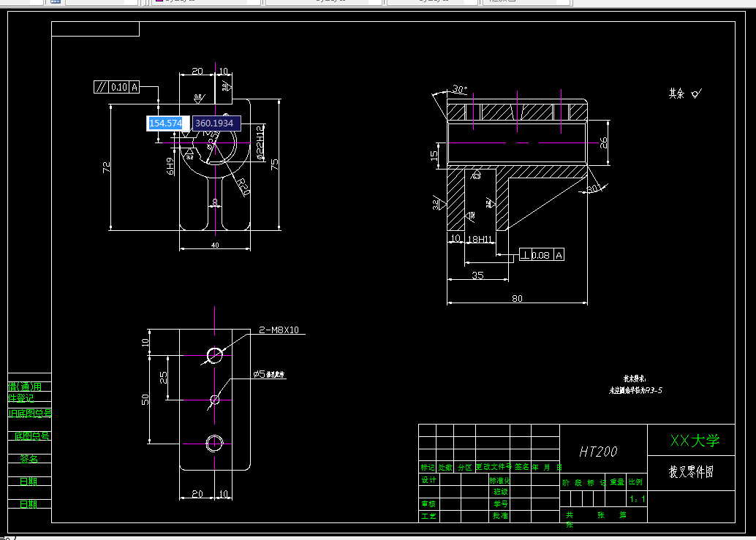The image size is (756, 540).
Task: Pick the 借(通)用件登记 sidebar label
Action: point(25,392)
